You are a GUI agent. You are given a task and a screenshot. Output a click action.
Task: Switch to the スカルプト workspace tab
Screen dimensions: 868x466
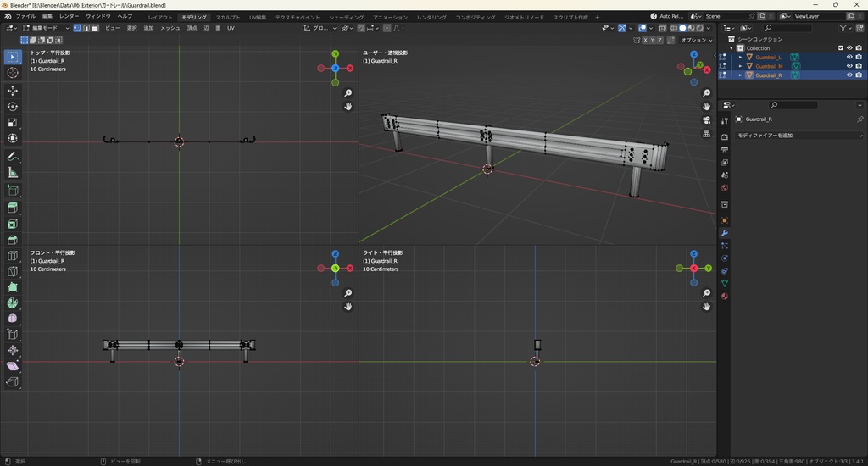coord(227,17)
